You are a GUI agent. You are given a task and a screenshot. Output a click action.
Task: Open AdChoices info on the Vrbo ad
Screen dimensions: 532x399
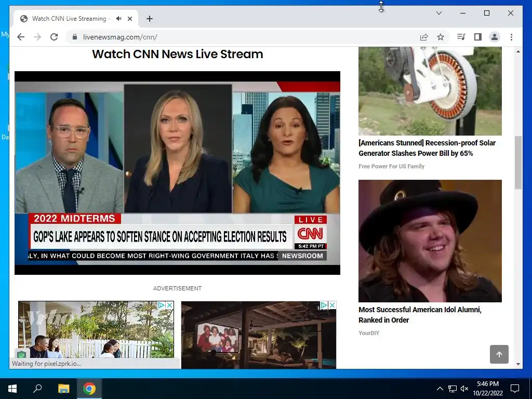162,305
